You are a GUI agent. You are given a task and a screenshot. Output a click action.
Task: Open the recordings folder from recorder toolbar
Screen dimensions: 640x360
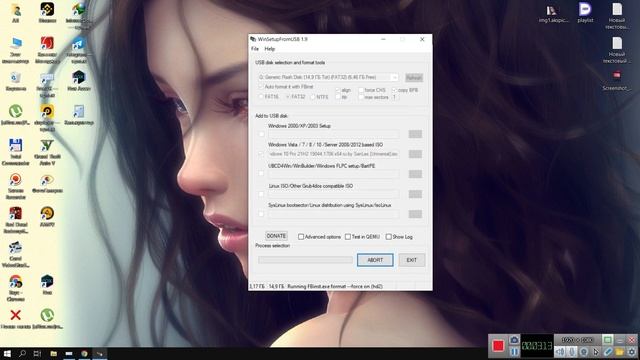(620, 351)
